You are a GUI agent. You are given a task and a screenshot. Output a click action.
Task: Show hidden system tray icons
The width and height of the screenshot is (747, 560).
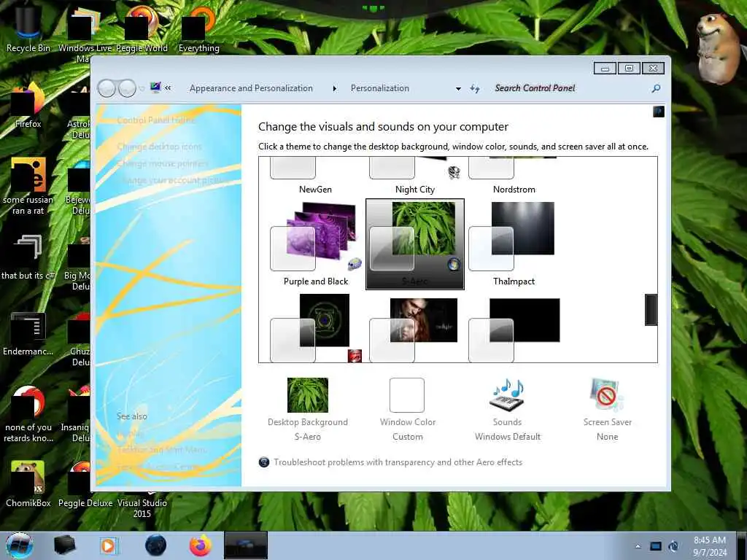pyautogui.click(x=638, y=546)
